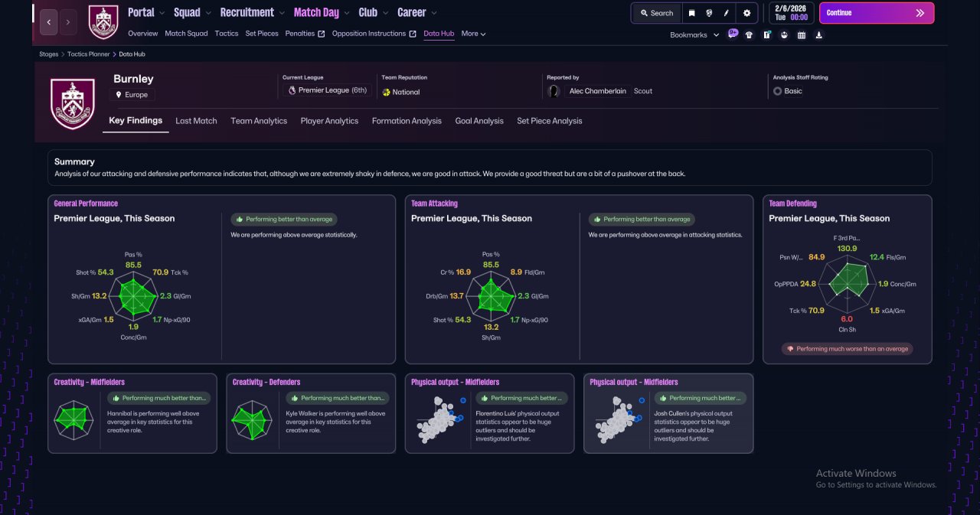The height and width of the screenshot is (515, 980).
Task: Switch to the Last Match tab
Action: pyautogui.click(x=196, y=121)
